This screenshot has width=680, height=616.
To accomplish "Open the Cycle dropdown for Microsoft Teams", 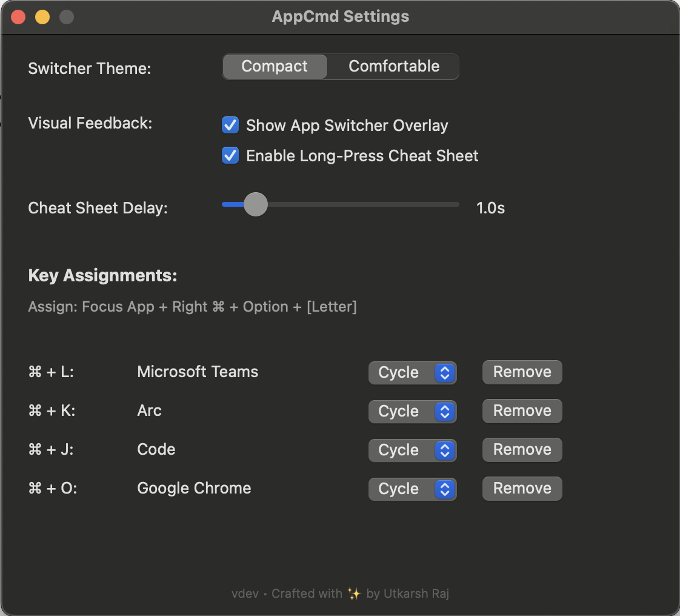I will [412, 373].
